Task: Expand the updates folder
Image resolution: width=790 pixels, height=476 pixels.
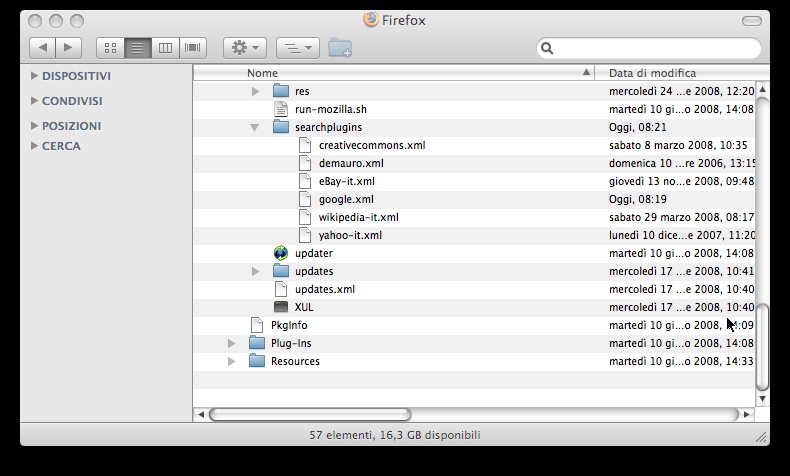Action: pos(255,271)
